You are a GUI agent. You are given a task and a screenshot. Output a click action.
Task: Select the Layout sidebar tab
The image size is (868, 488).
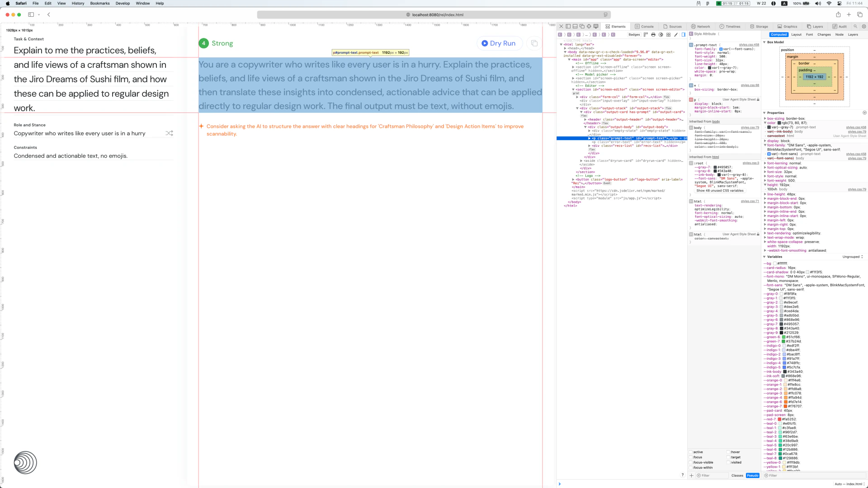click(x=796, y=34)
